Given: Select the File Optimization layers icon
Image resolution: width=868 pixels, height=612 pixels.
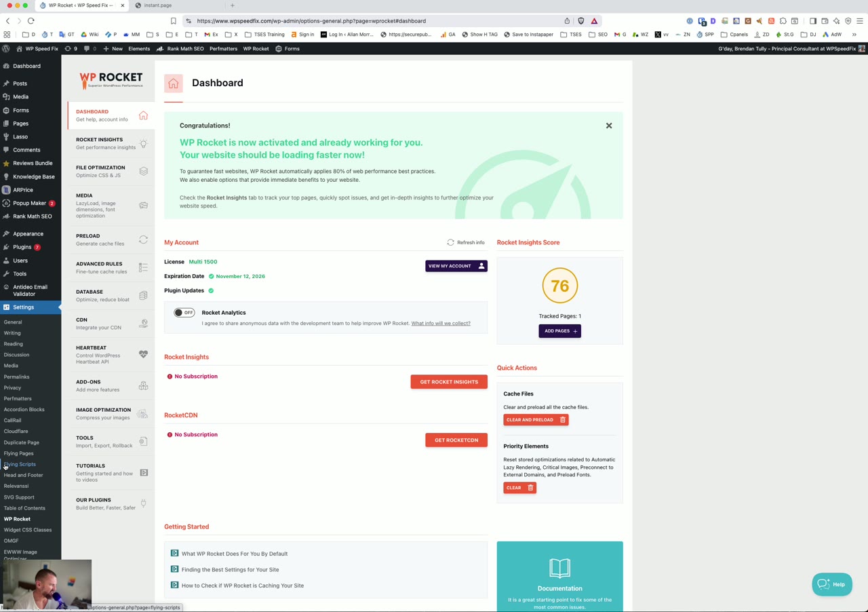Looking at the screenshot, I should click(143, 171).
